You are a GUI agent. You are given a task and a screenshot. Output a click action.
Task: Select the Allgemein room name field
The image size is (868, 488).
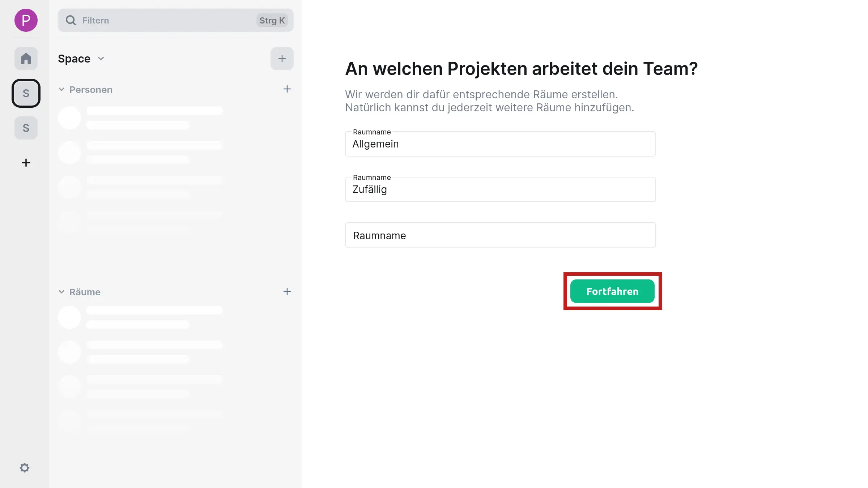[x=500, y=144]
